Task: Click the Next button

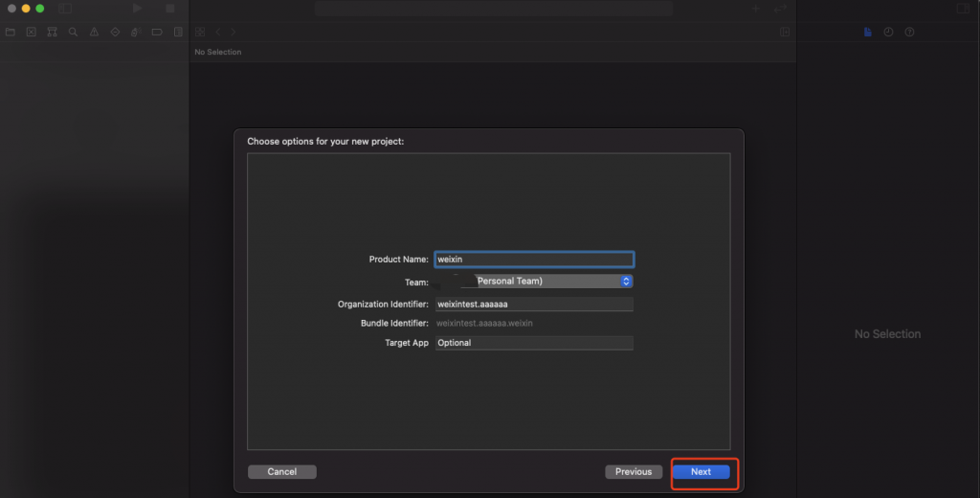Action: coord(701,472)
